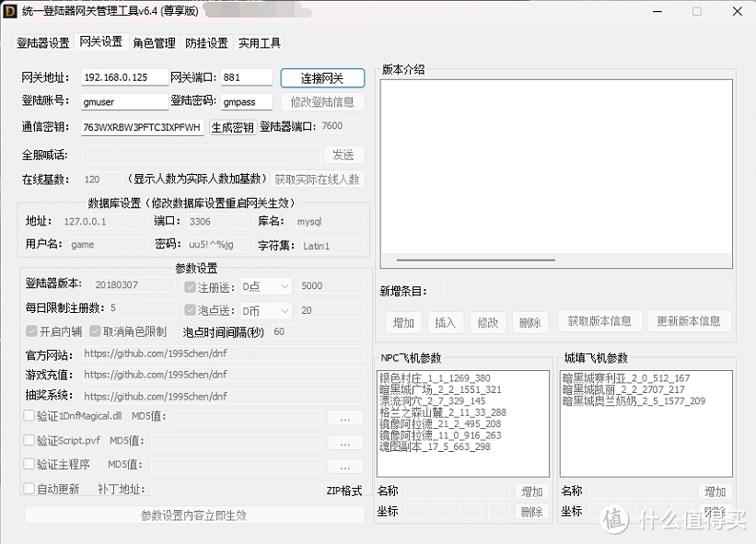The height and width of the screenshot is (544, 756).
Task: Open the 角色管理 tab
Action: tap(153, 42)
